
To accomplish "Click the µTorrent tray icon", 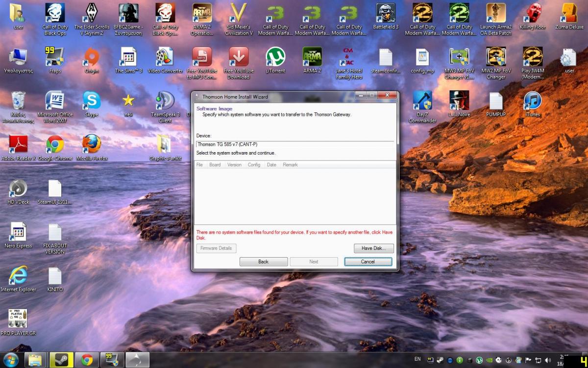I will (479, 360).
